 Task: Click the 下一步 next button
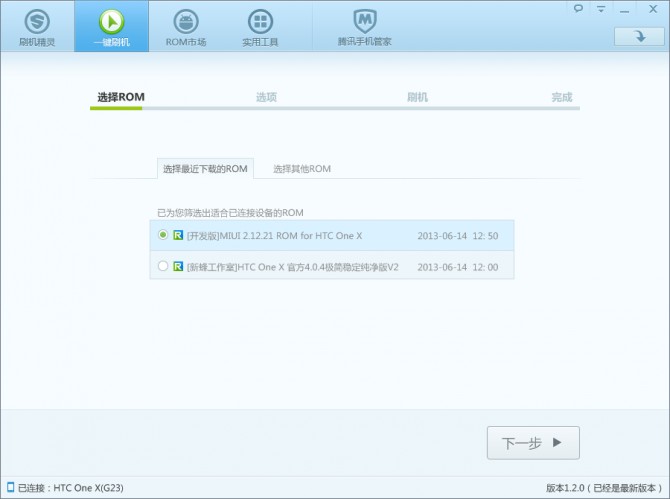(533, 443)
